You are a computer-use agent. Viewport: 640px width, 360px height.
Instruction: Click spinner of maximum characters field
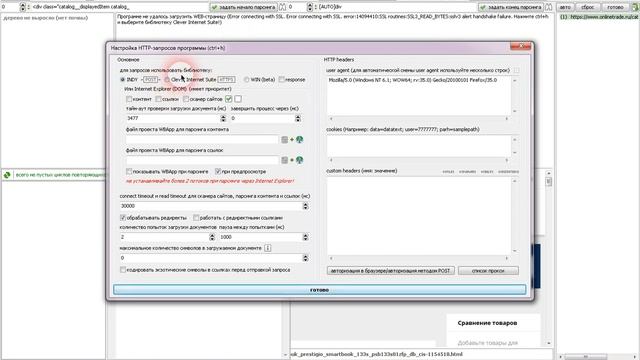coord(305,258)
